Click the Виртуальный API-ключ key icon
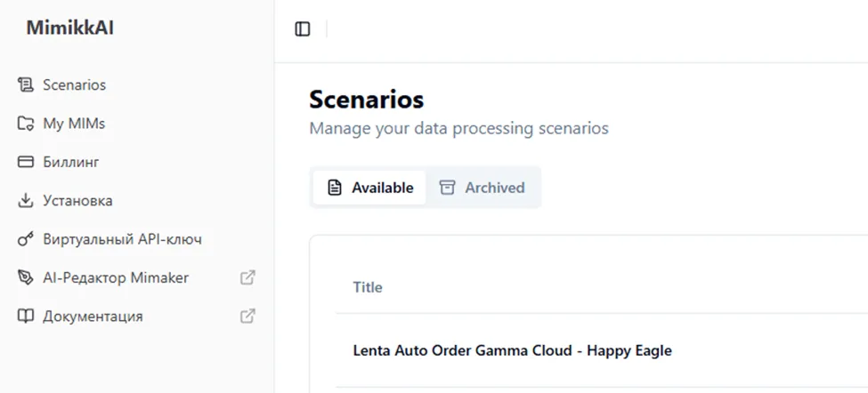 (25, 239)
